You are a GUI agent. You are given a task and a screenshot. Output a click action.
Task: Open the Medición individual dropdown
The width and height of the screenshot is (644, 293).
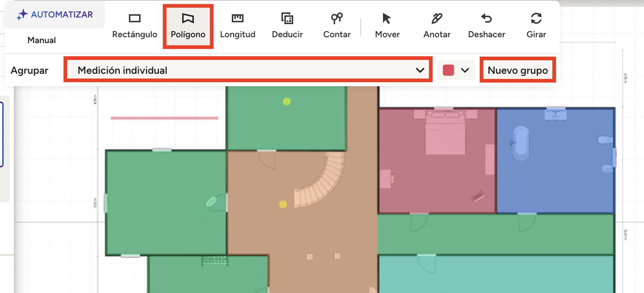[x=248, y=70]
